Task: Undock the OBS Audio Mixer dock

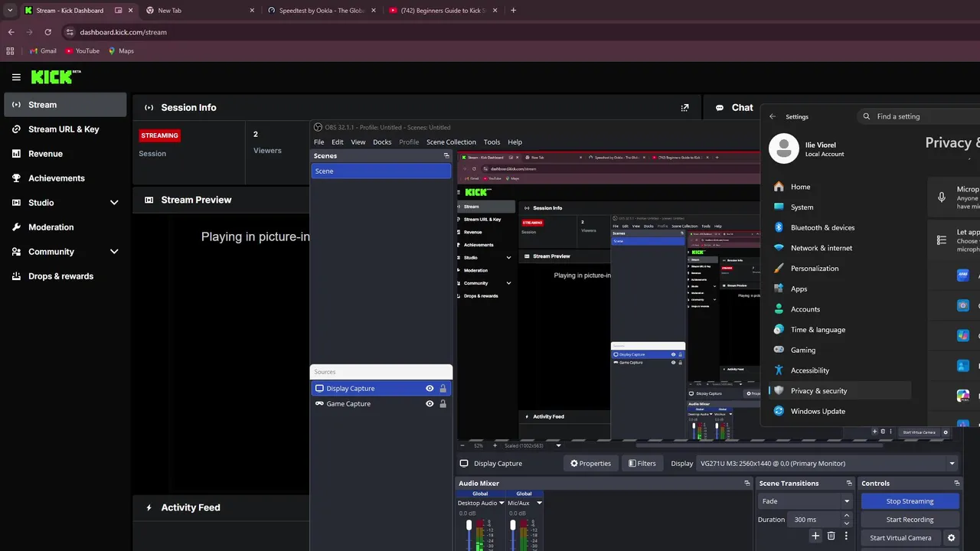Action: [x=747, y=483]
